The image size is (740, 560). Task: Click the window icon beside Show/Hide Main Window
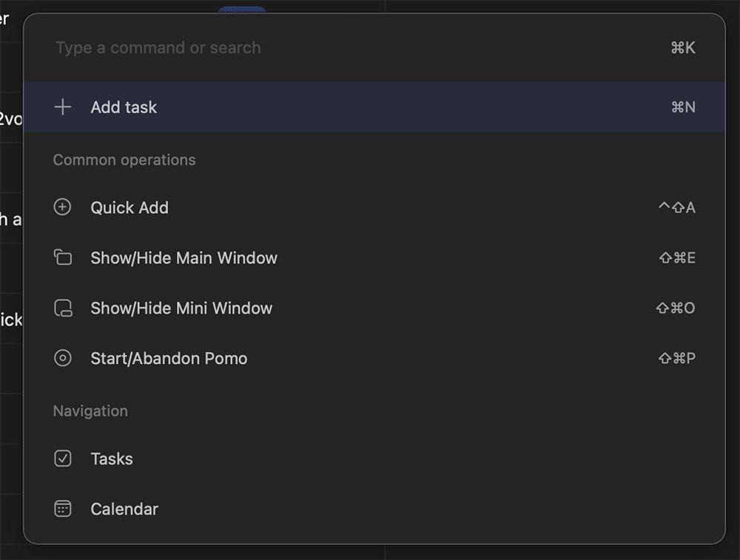tap(63, 257)
